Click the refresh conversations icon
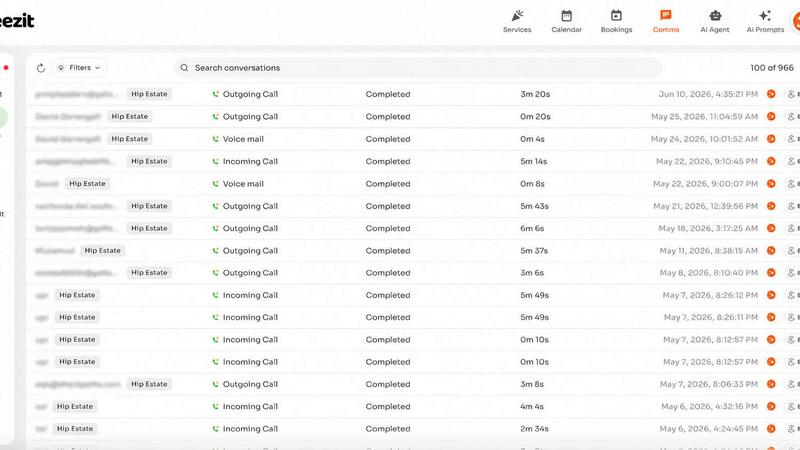This screenshot has height=450, width=800. [41, 68]
